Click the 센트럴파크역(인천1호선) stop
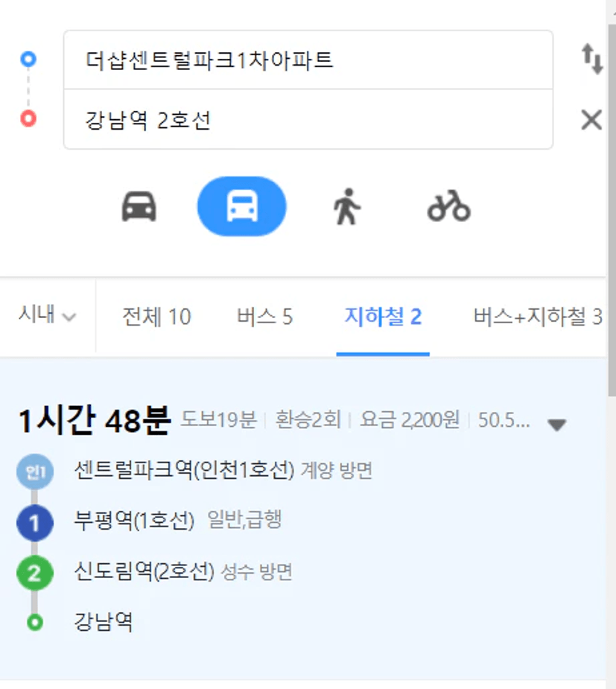The height and width of the screenshot is (689, 616). [184, 470]
